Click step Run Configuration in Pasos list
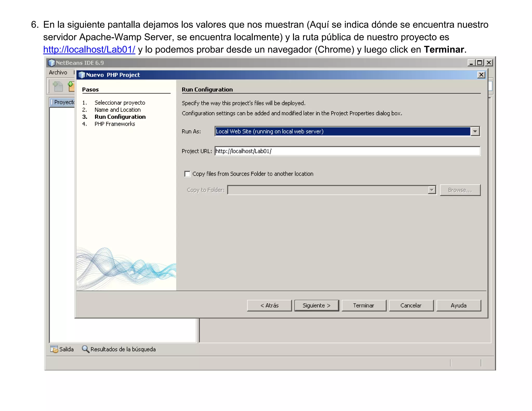The height and width of the screenshot is (411, 532). point(120,117)
